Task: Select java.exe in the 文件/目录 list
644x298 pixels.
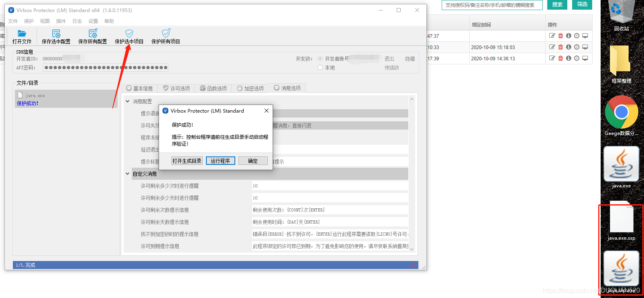Action: [x=66, y=99]
